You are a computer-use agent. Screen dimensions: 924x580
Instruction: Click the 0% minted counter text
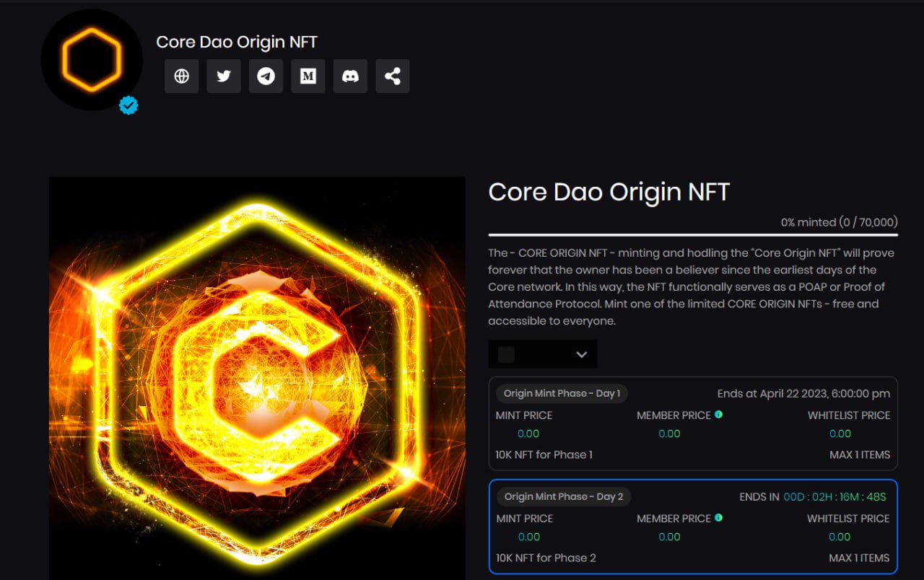(839, 222)
